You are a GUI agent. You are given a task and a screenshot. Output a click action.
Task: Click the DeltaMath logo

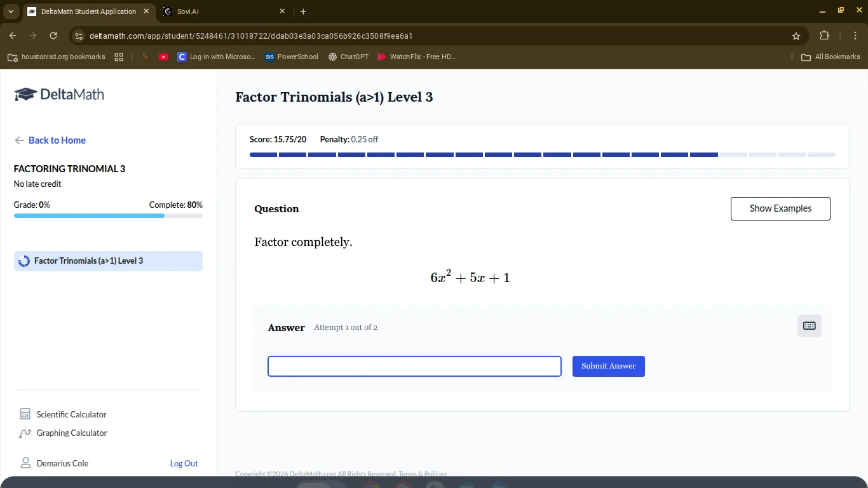click(x=58, y=95)
